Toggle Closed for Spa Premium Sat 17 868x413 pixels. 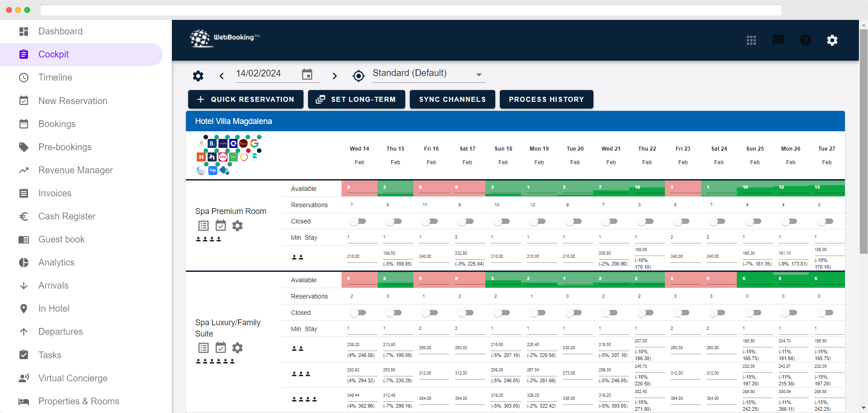click(x=465, y=221)
